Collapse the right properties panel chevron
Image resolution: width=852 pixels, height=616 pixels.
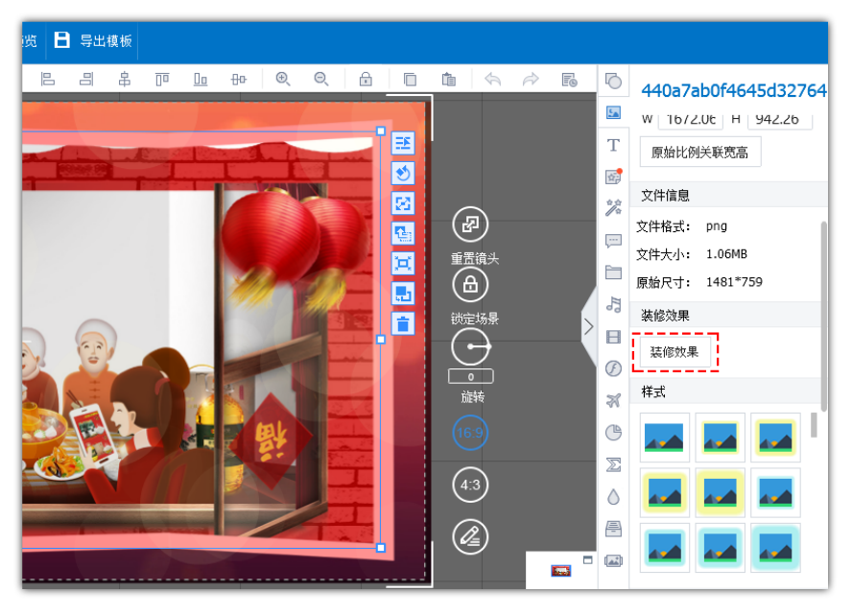click(588, 326)
